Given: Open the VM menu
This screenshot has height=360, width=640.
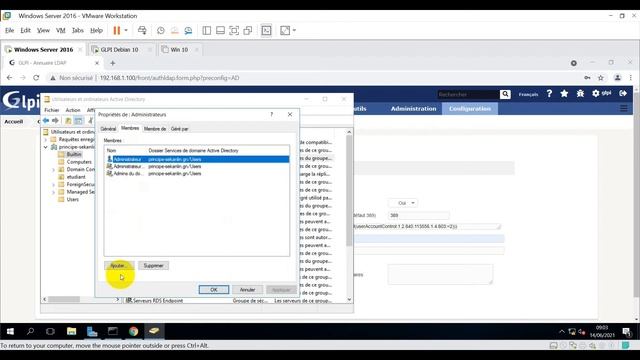Looking at the screenshot, I should [x=61, y=30].
